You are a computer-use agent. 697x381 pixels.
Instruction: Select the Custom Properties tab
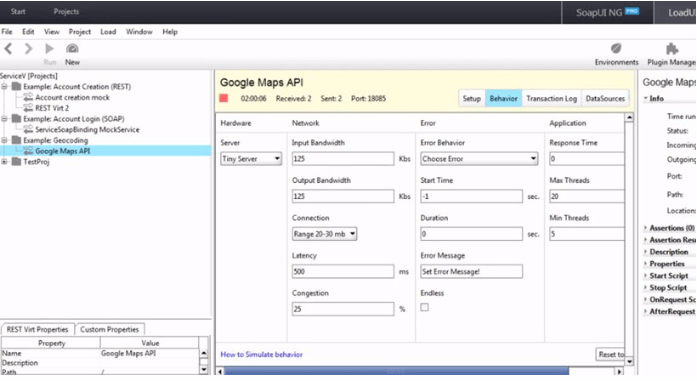coord(109,329)
